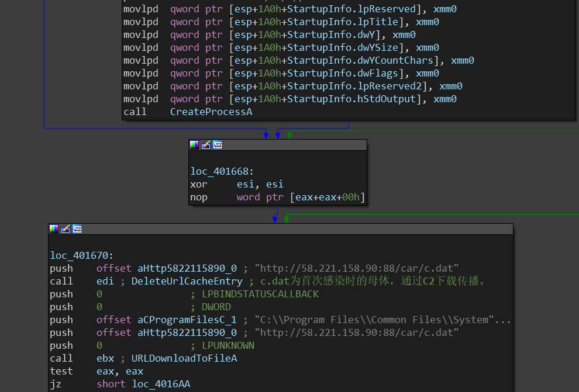This screenshot has height=392, width=579.
Task: Click the CreateProcessA call target
Action: pyautogui.click(x=211, y=112)
